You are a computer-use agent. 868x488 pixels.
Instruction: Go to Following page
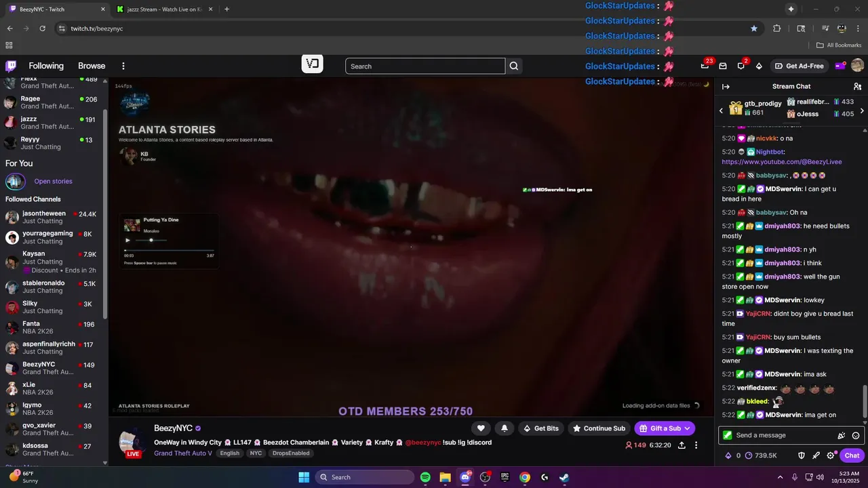click(46, 66)
